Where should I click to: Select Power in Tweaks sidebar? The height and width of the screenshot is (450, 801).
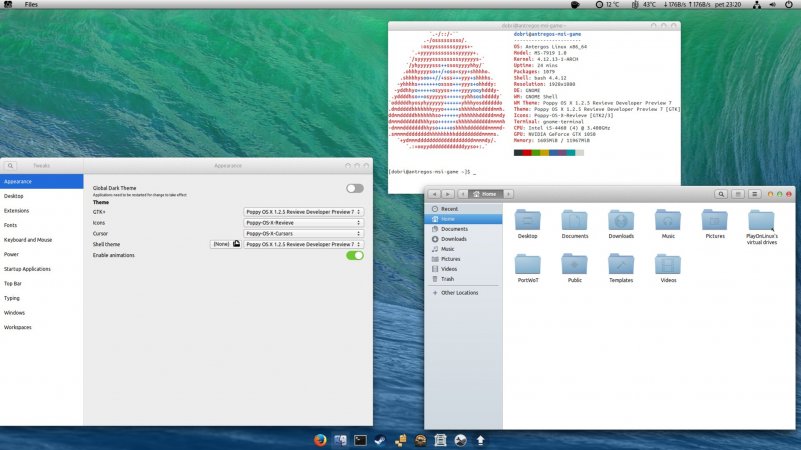[41, 254]
